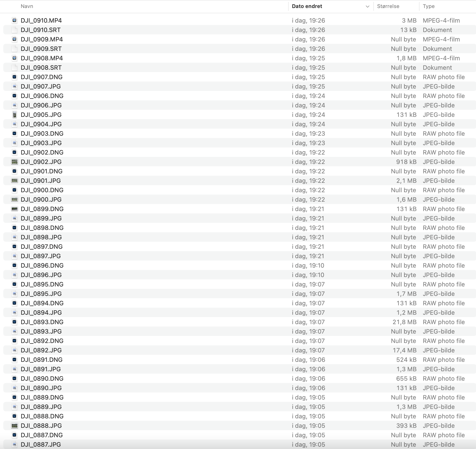
Task: Click the 3 MB size of DJI_0910.MP4
Action: tap(409, 20)
